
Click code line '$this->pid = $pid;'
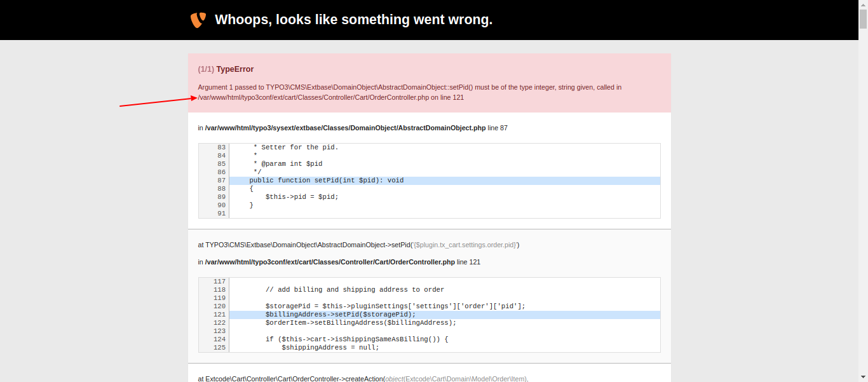(x=302, y=197)
